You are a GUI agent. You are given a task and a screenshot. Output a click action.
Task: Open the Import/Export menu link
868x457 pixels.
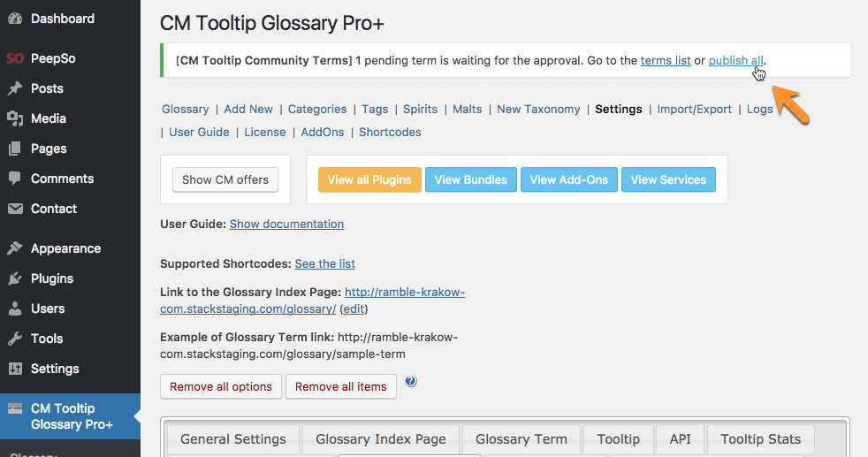(x=694, y=109)
